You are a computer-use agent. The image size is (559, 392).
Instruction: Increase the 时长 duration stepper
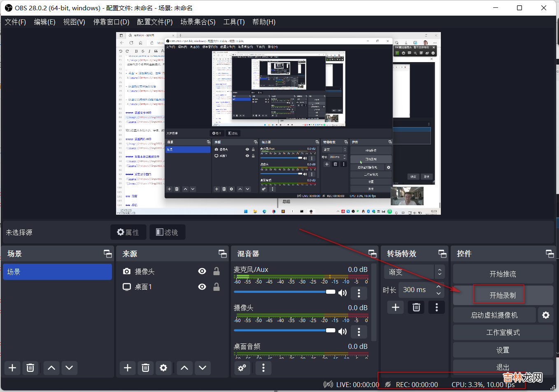[438, 287]
